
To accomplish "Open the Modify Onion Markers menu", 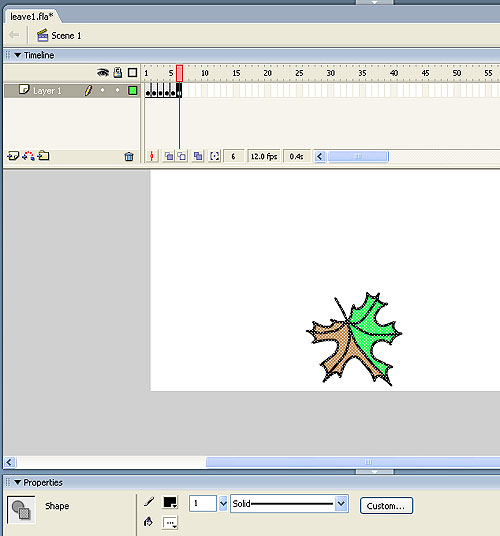I will pos(214,156).
